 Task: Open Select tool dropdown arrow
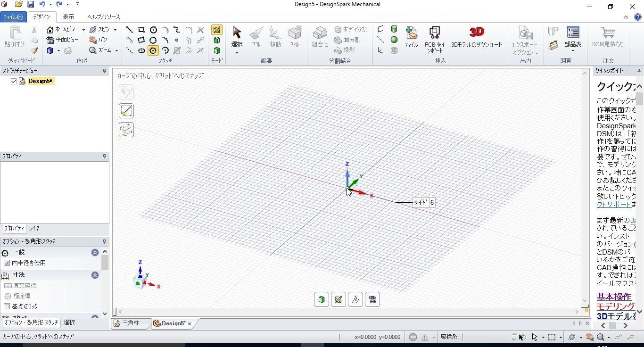(x=237, y=52)
